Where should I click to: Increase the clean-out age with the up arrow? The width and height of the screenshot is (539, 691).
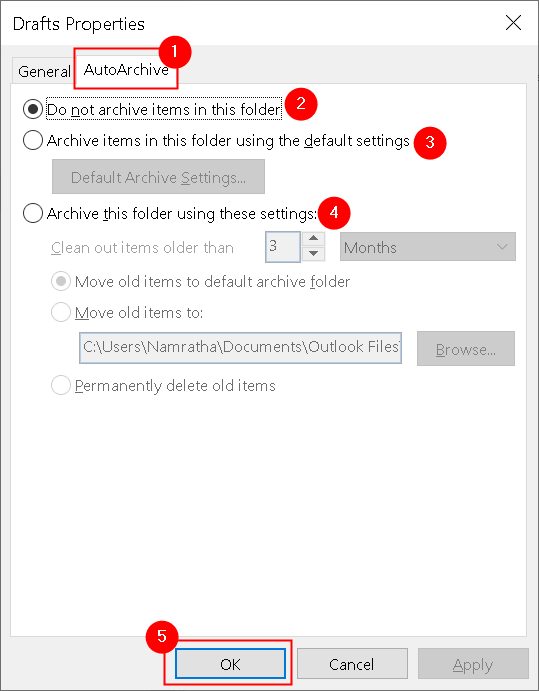[x=313, y=238]
